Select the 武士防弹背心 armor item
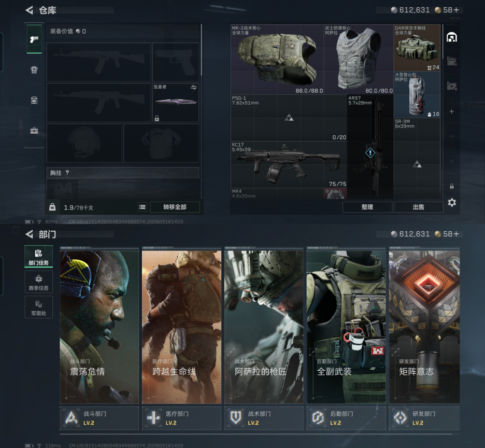The width and height of the screenshot is (485, 448). pos(359,60)
